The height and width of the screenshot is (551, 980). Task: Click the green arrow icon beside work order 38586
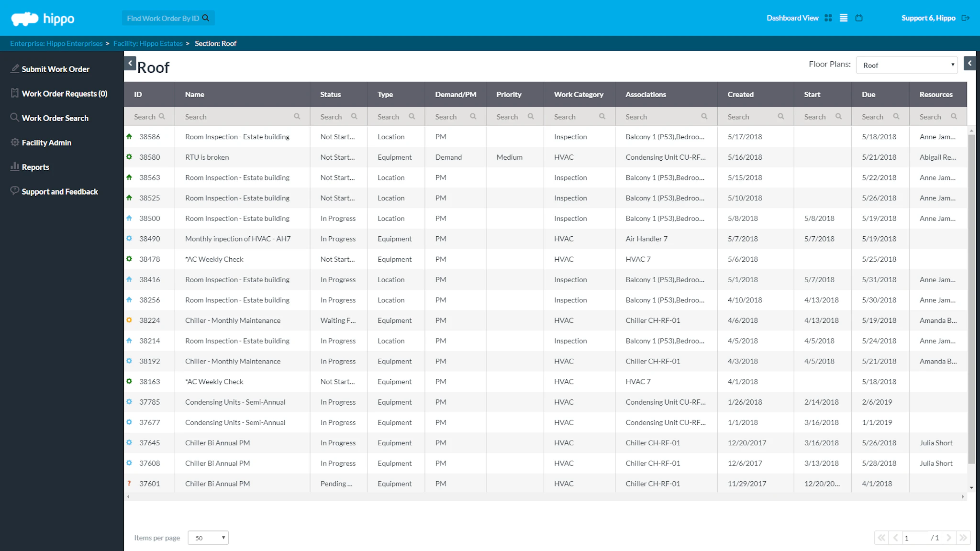pos(129,136)
